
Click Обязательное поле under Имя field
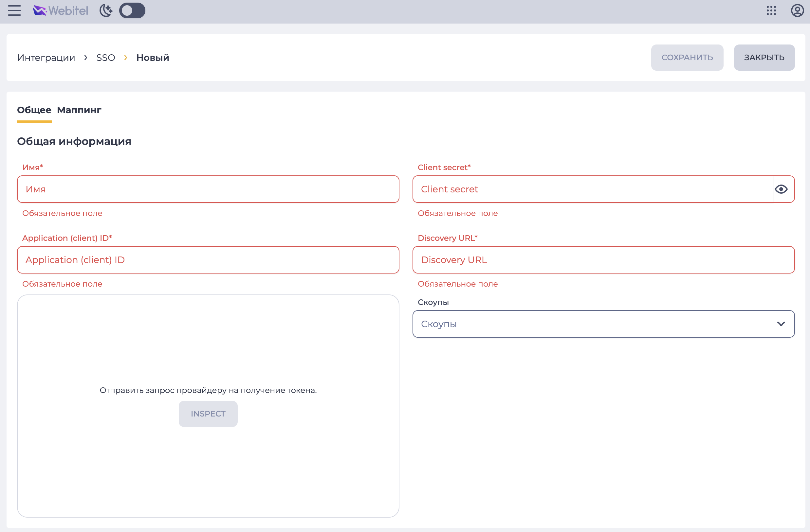62,213
